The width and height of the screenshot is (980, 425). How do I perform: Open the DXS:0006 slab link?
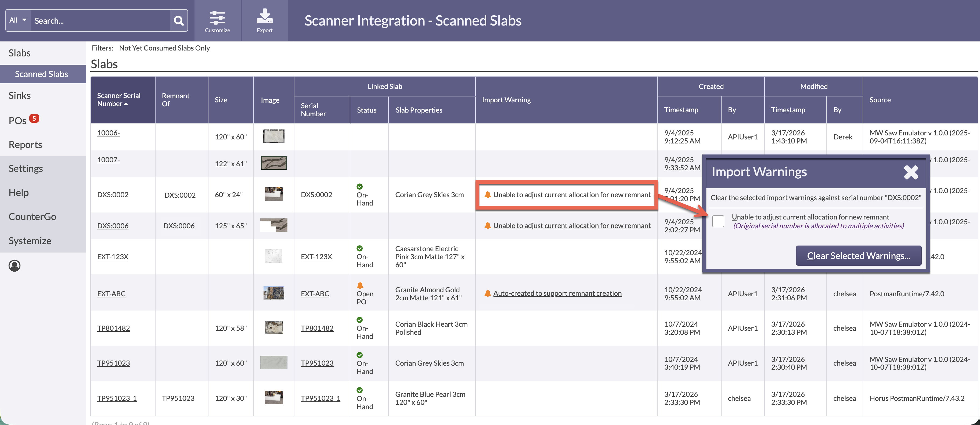coord(113,225)
